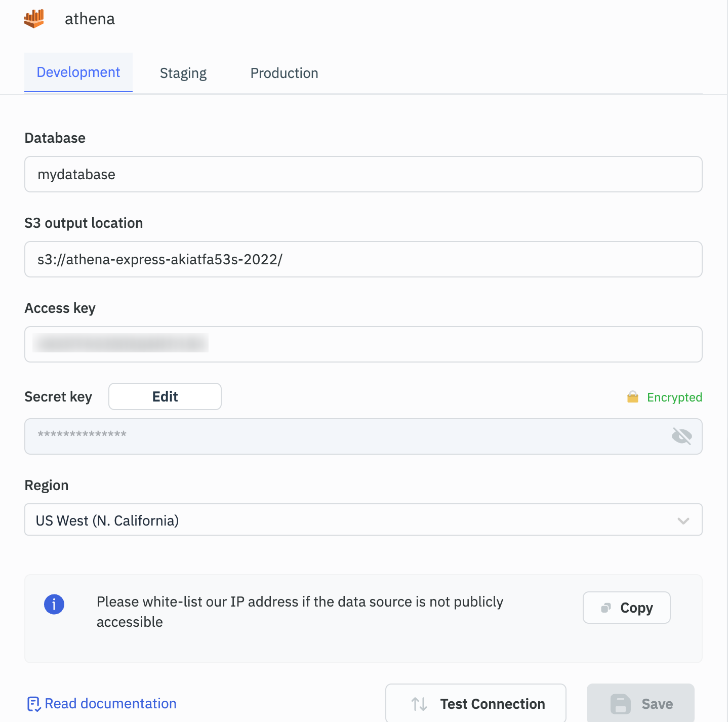Click the Access key input field

click(x=363, y=344)
